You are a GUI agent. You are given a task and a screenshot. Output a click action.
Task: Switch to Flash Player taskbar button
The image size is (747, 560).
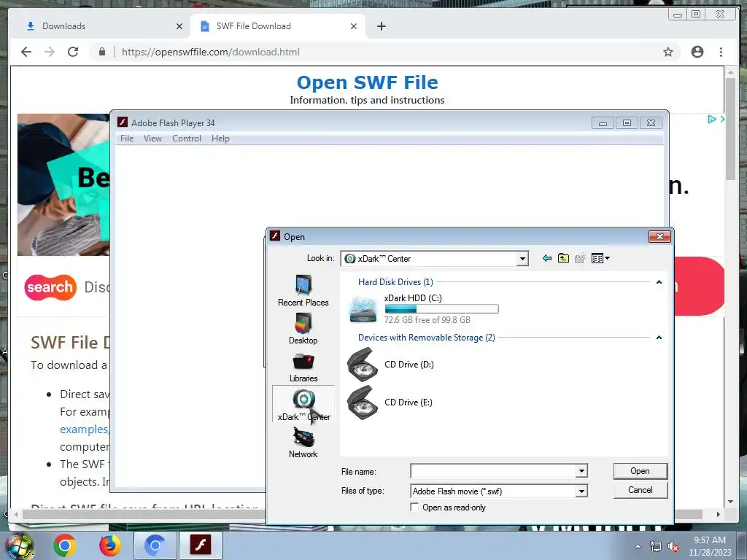pyautogui.click(x=200, y=545)
